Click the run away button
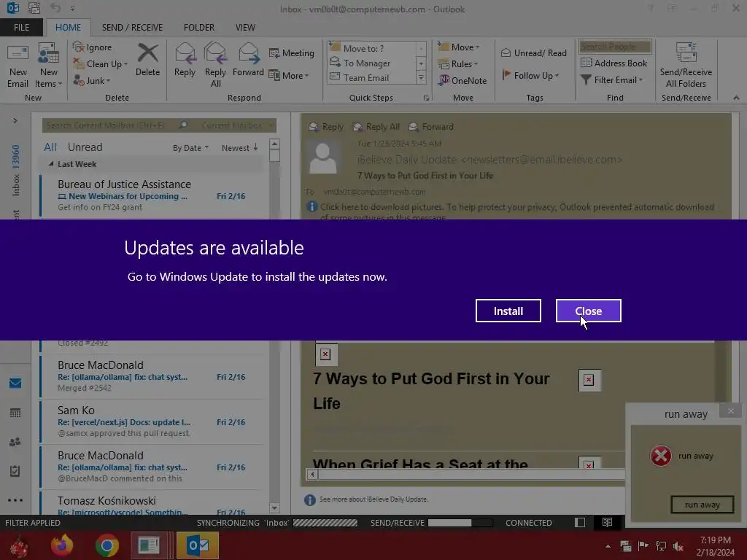This screenshot has height=560, width=747. [x=703, y=505]
